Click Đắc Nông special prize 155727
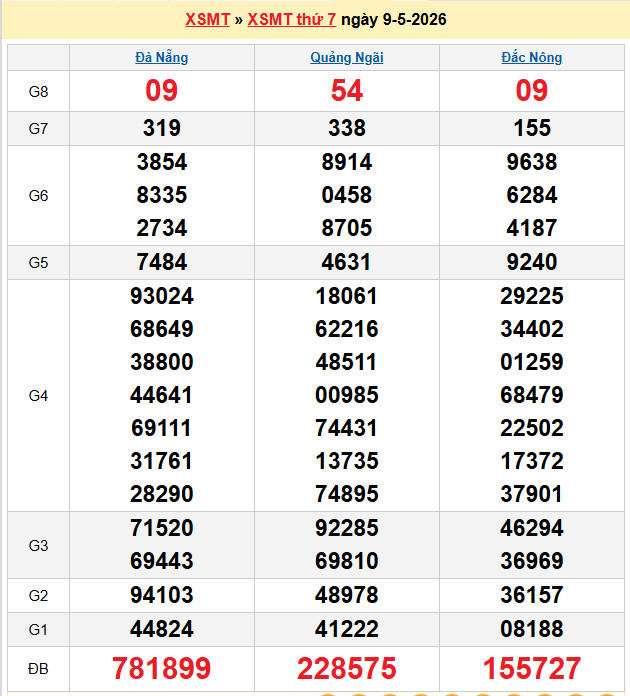The height and width of the screenshot is (696, 630). 532,668
